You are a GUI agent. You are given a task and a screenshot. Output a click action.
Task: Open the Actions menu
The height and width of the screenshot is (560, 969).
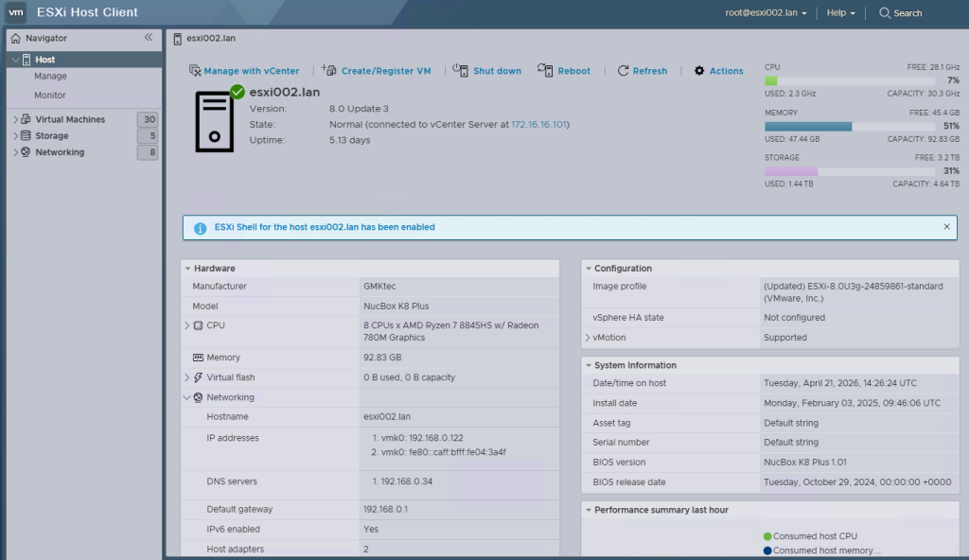[x=719, y=71]
